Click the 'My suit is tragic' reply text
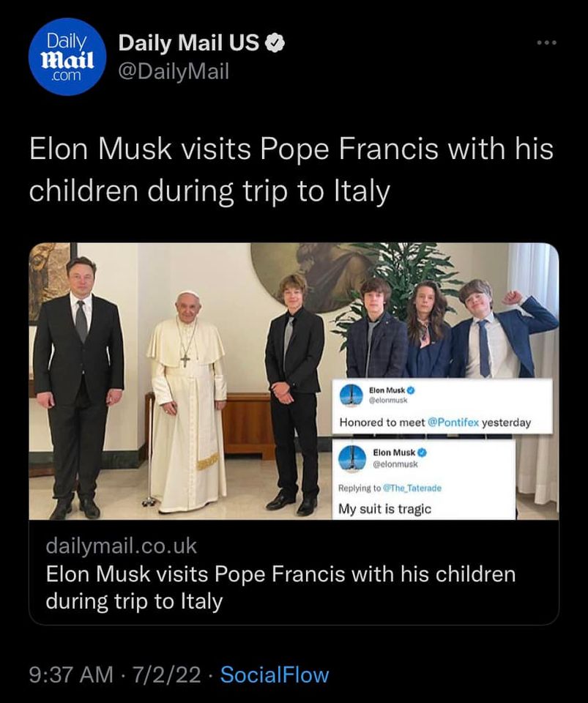Image resolution: width=588 pixels, height=703 pixels. click(x=384, y=509)
